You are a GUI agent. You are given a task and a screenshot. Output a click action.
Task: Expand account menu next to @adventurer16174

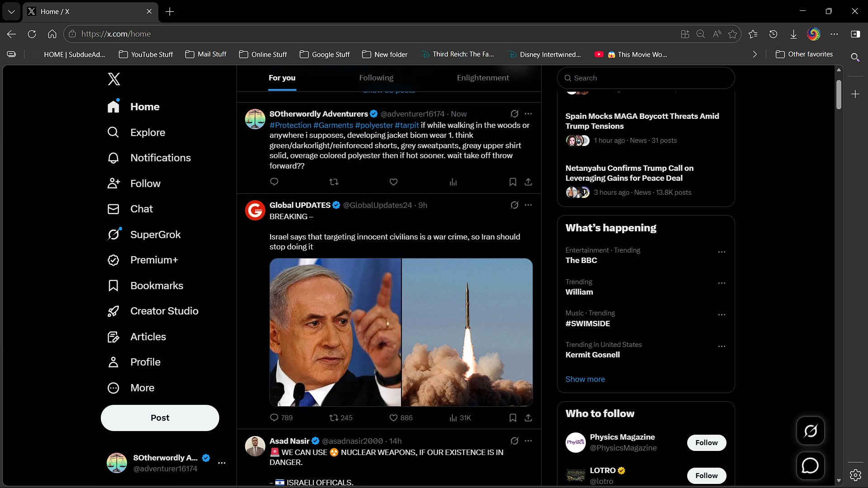coord(222,463)
